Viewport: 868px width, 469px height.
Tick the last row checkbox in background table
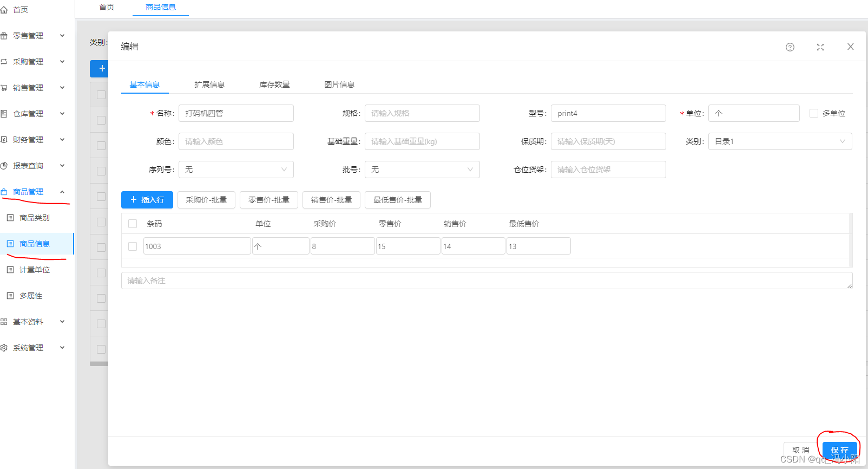pos(101,349)
